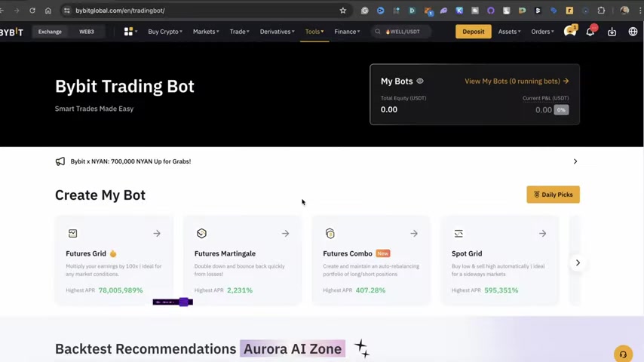Click the 0% P&L badge
The width and height of the screenshot is (644, 362).
point(561,109)
